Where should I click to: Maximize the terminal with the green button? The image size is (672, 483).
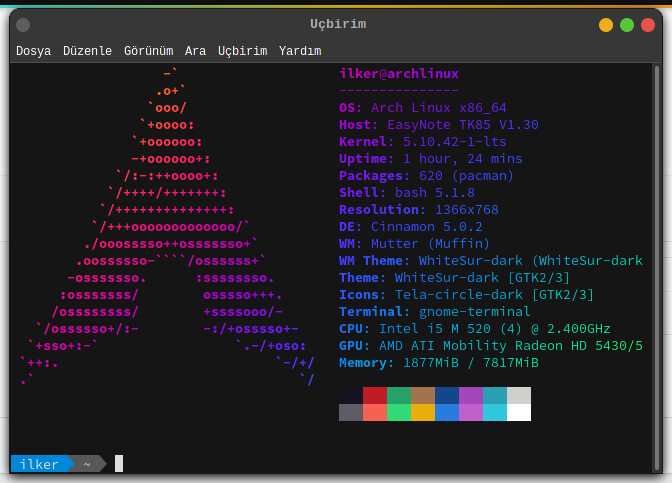pos(627,25)
